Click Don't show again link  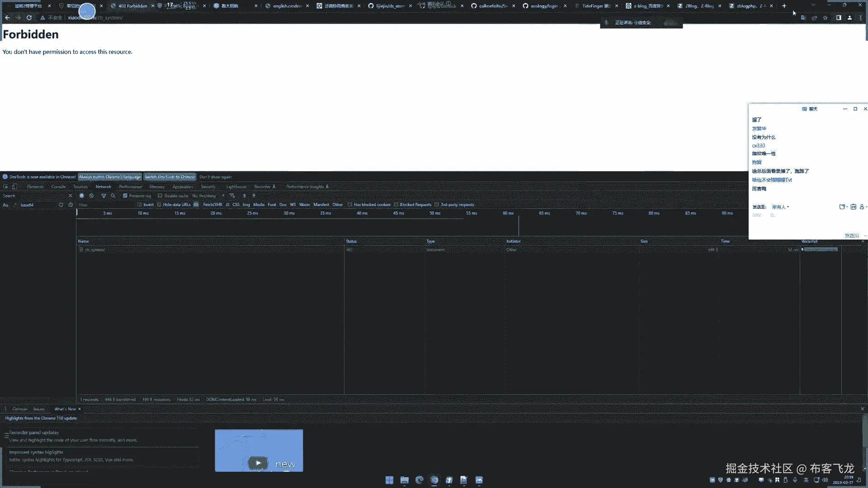tap(215, 177)
